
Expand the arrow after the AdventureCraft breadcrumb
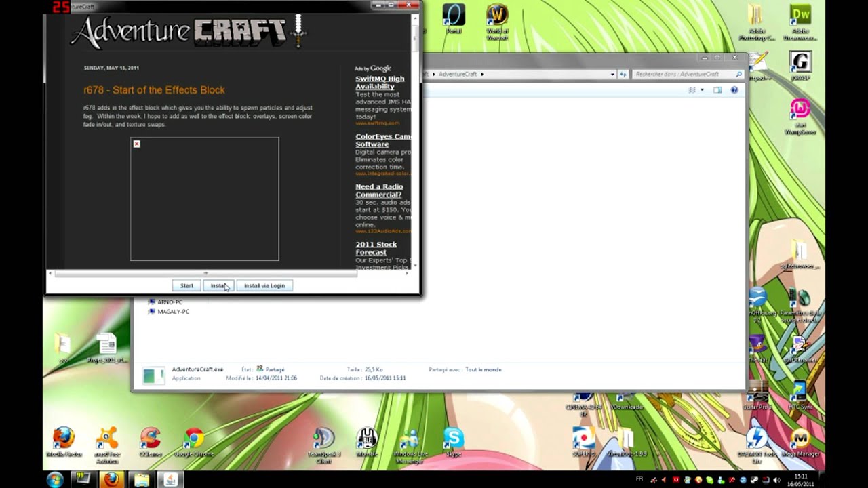[x=482, y=74]
